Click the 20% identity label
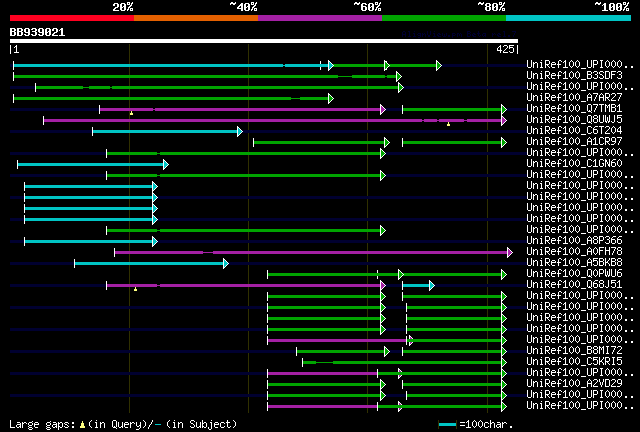640x432 pixels. pos(123,7)
